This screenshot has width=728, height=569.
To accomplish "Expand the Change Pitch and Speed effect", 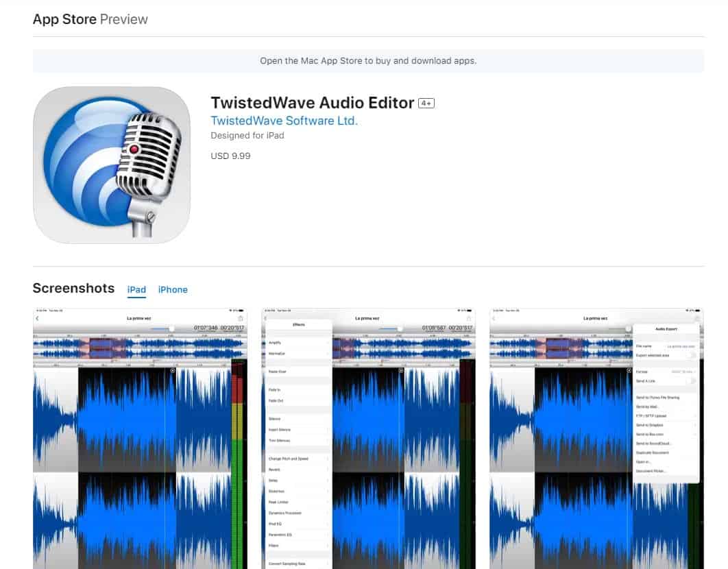I will pyautogui.click(x=289, y=459).
